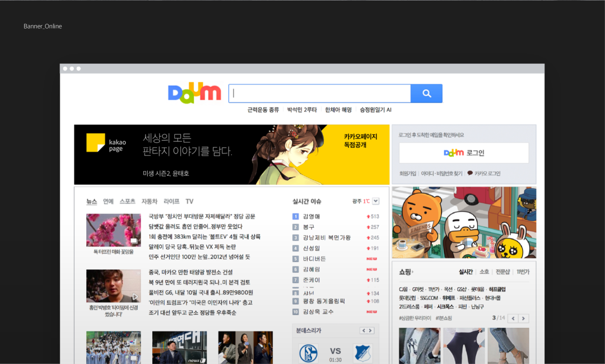This screenshot has width=605, height=364.
Task: Click the Daum logo
Action: point(194,93)
